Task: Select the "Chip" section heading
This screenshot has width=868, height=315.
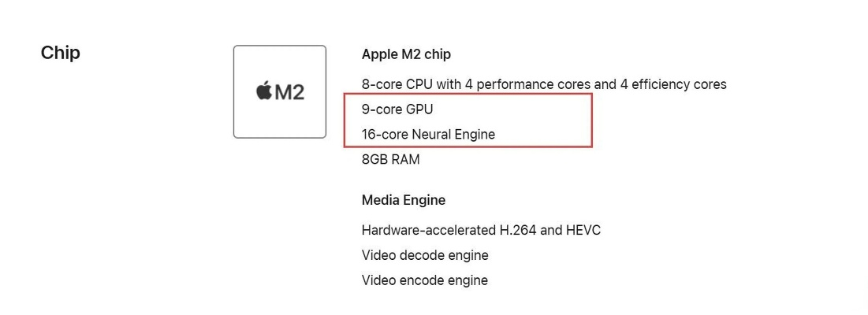Action: (61, 53)
